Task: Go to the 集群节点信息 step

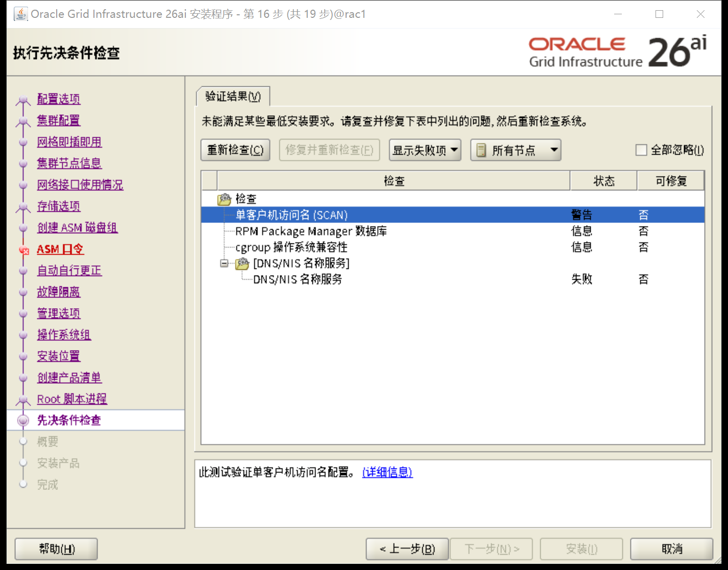Action: tap(69, 163)
